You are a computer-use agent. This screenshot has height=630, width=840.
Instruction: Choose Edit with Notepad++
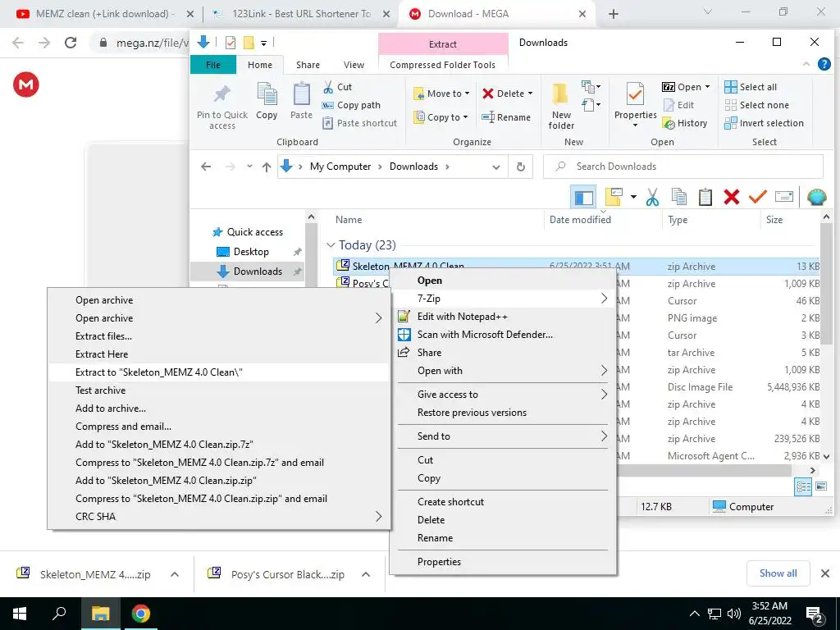502,317
